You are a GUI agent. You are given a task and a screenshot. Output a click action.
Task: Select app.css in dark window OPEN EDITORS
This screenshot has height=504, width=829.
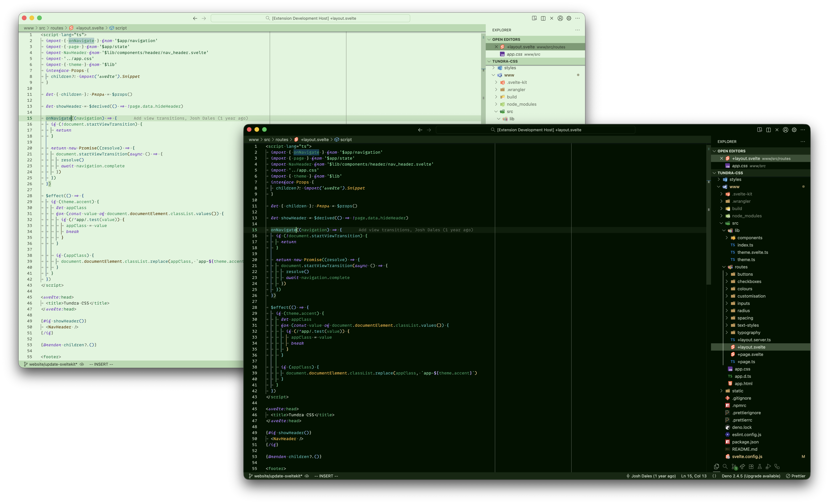point(761,166)
